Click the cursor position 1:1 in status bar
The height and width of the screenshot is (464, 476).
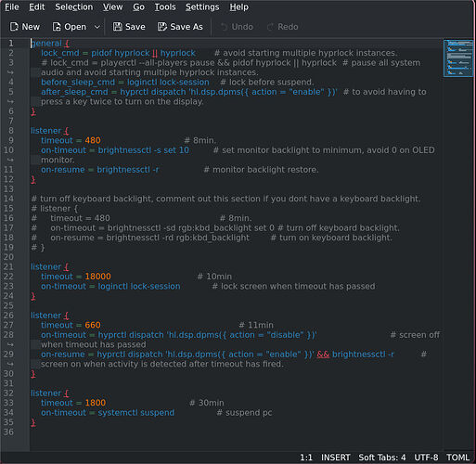tap(306, 458)
